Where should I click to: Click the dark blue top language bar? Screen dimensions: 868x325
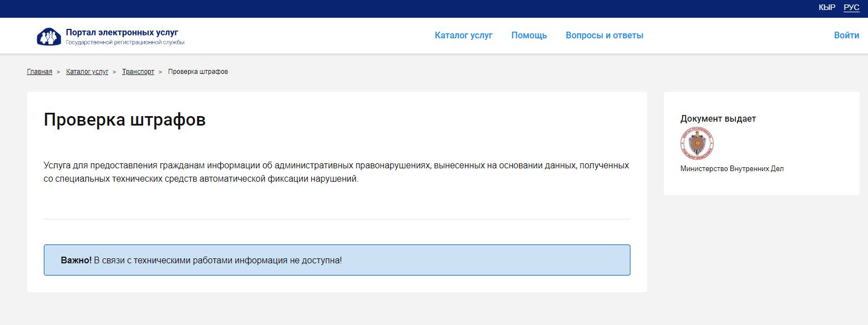click(x=388, y=8)
